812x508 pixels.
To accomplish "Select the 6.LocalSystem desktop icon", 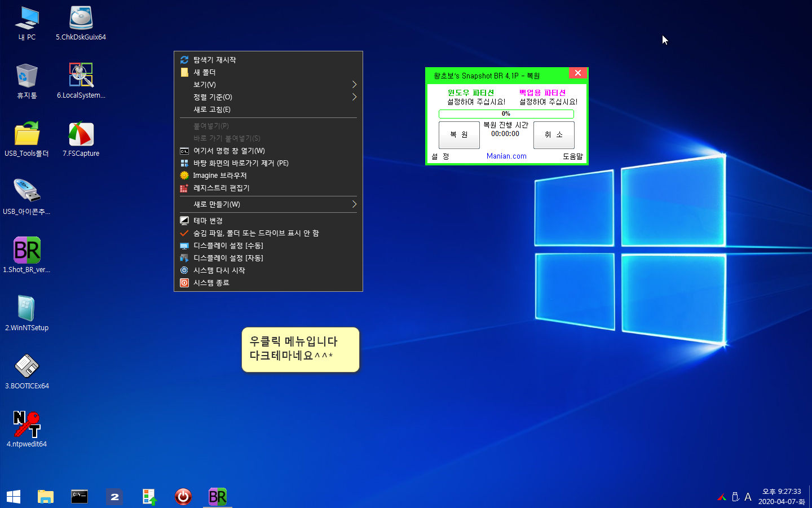I will pos(81,81).
